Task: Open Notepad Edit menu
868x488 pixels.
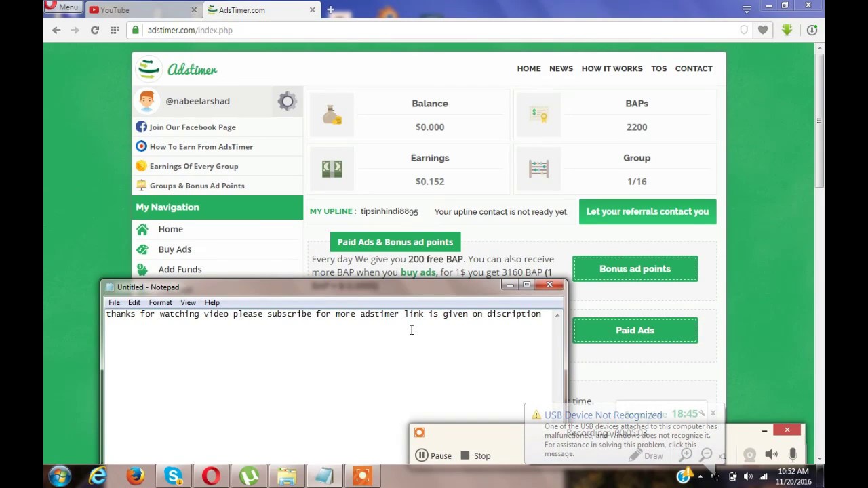Action: tap(134, 302)
